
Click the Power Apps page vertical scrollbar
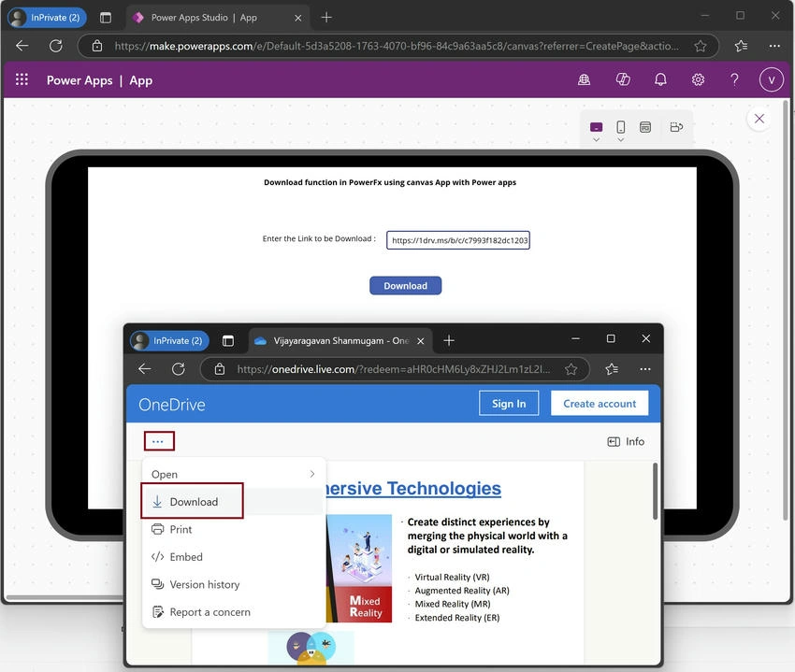(x=786, y=309)
